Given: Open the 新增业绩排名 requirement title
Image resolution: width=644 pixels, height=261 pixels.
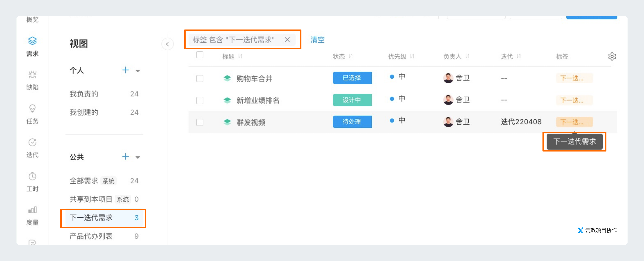Looking at the screenshot, I should coord(258,100).
